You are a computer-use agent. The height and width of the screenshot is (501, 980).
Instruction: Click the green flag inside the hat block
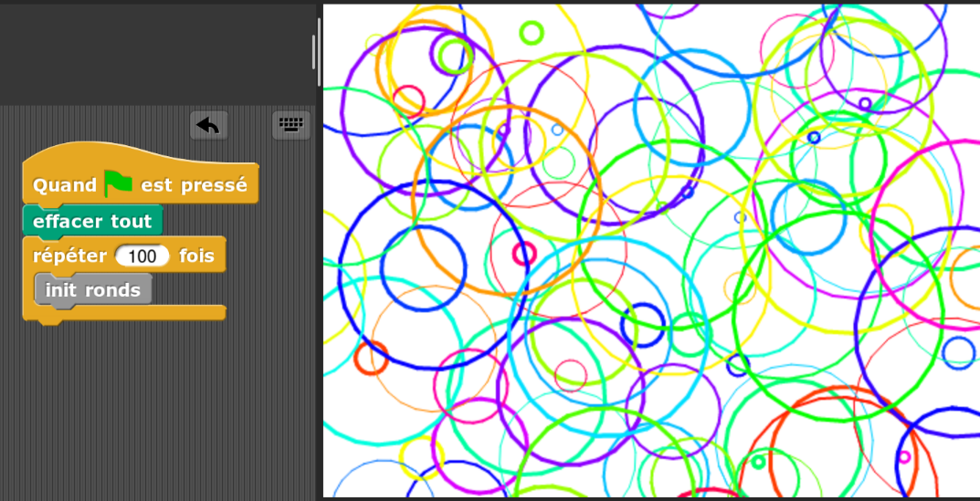pos(119,183)
